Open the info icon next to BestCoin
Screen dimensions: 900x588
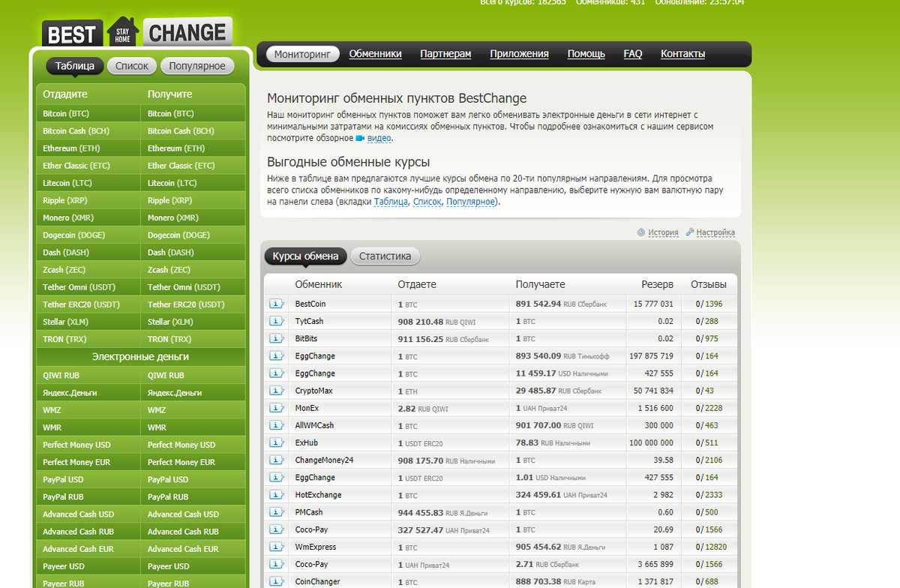pyautogui.click(x=277, y=304)
